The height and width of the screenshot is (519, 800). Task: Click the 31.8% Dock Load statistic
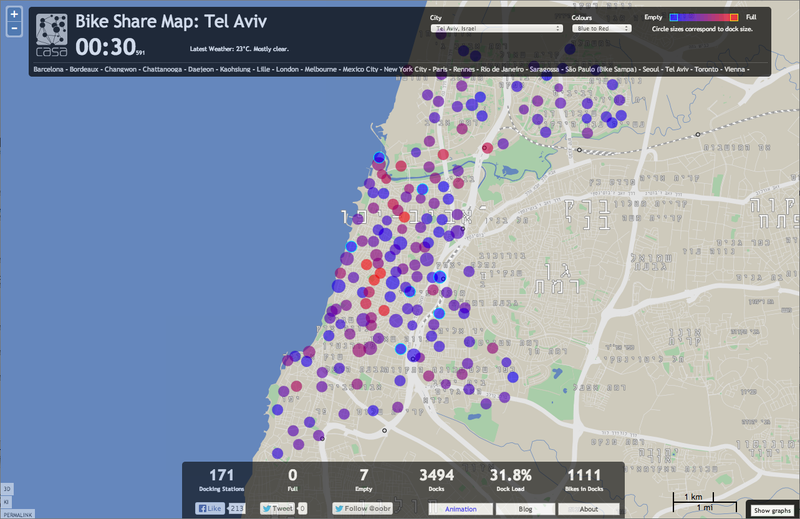click(x=510, y=480)
